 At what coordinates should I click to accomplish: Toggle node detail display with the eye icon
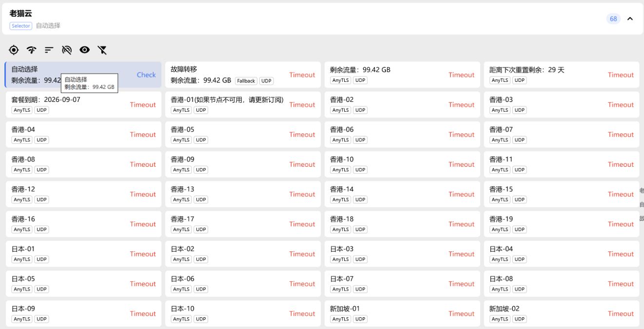point(85,50)
